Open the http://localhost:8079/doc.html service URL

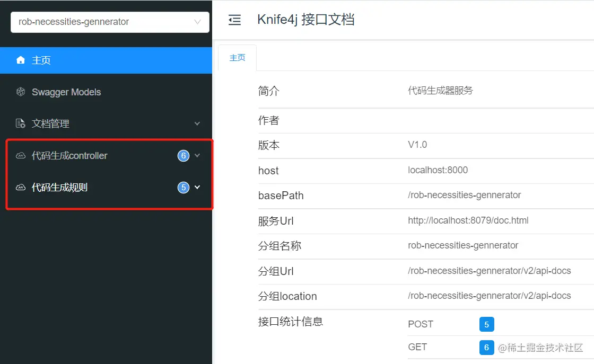[x=468, y=220]
